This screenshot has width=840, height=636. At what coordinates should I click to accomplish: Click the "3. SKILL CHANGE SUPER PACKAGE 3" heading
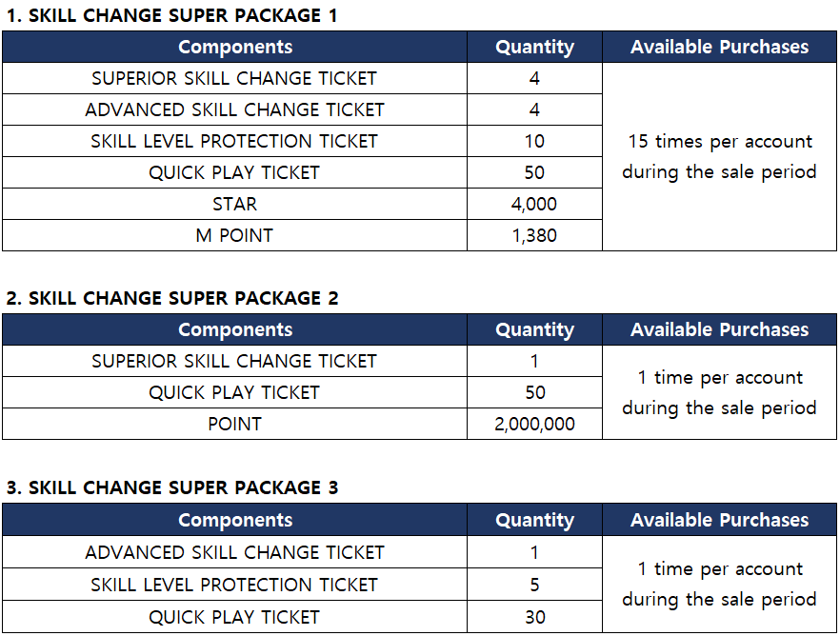coord(171,487)
